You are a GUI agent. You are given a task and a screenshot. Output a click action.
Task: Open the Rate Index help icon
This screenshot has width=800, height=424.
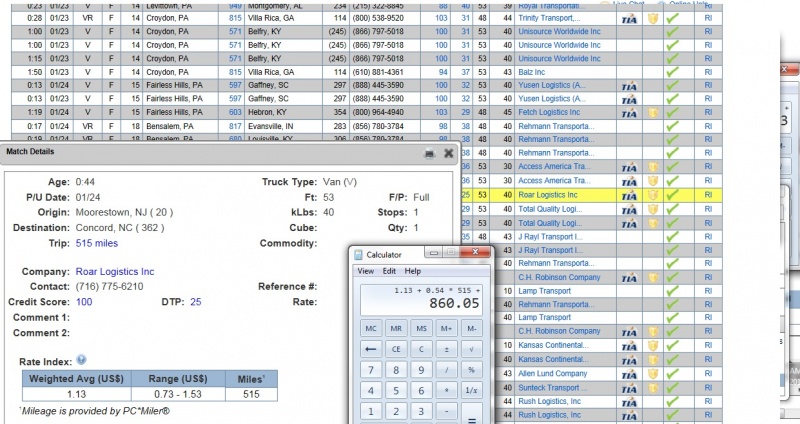tap(81, 360)
